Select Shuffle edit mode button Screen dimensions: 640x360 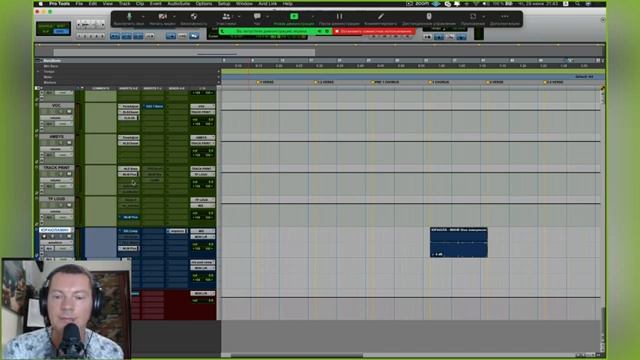pos(45,26)
